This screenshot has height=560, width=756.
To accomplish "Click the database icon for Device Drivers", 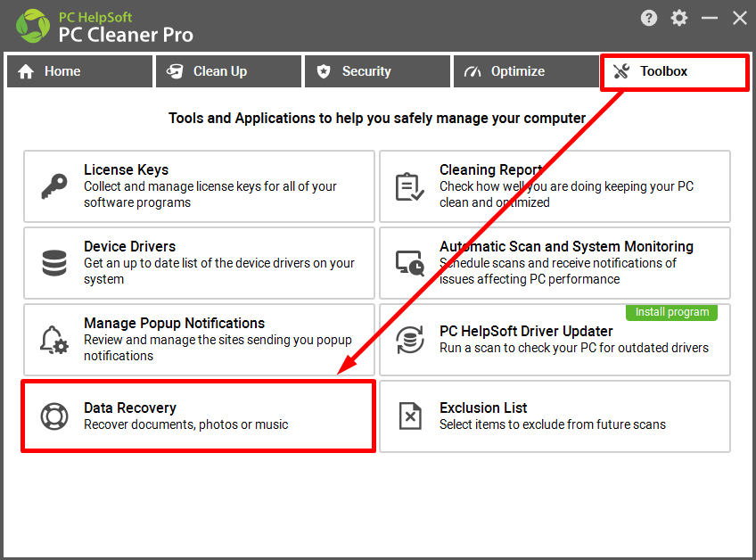I will point(54,263).
